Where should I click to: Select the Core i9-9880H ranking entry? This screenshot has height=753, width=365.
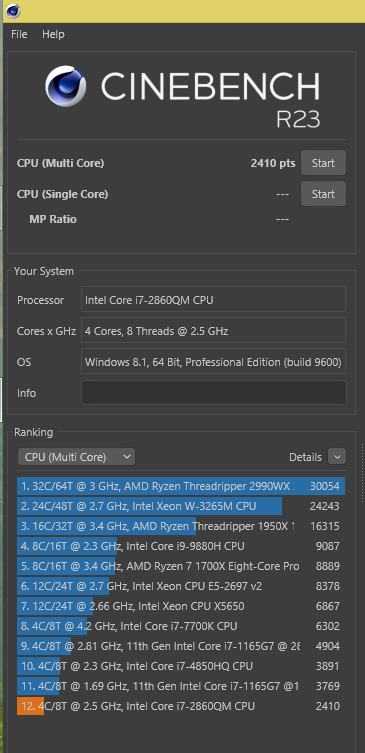(181, 546)
